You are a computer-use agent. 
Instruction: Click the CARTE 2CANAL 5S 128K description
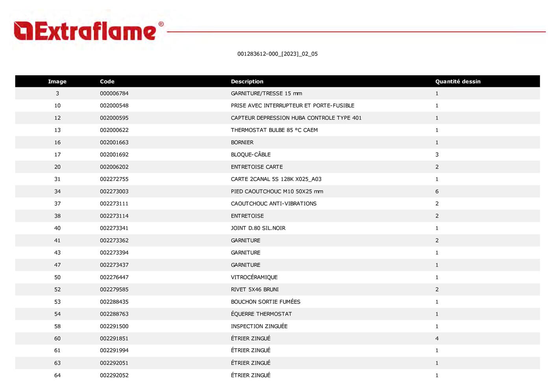tap(276, 179)
